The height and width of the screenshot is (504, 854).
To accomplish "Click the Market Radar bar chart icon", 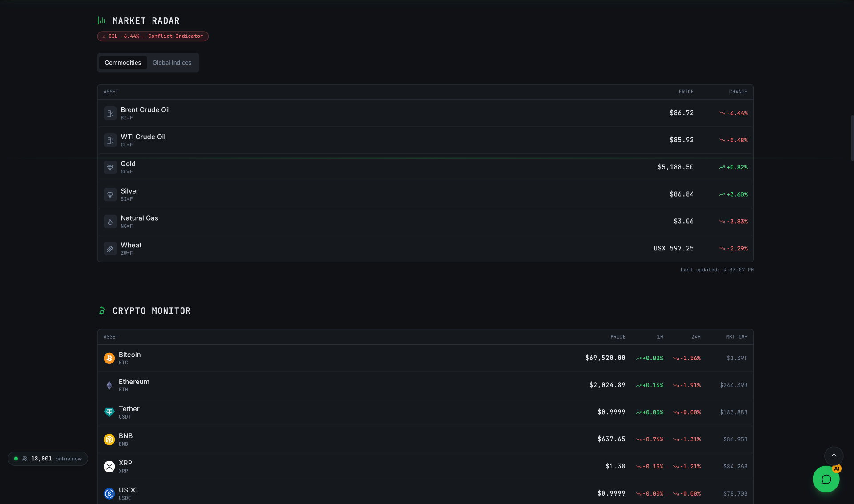I will pyautogui.click(x=102, y=20).
